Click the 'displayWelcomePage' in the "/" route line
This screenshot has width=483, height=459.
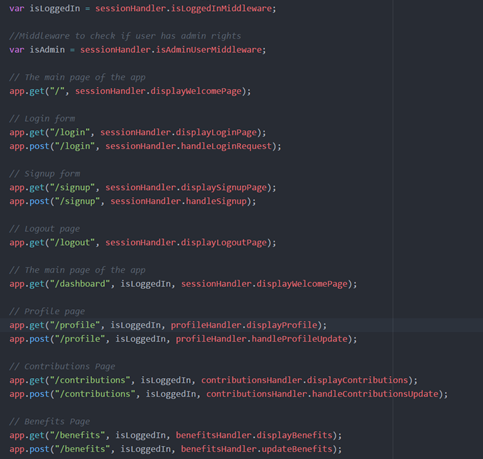196,91
